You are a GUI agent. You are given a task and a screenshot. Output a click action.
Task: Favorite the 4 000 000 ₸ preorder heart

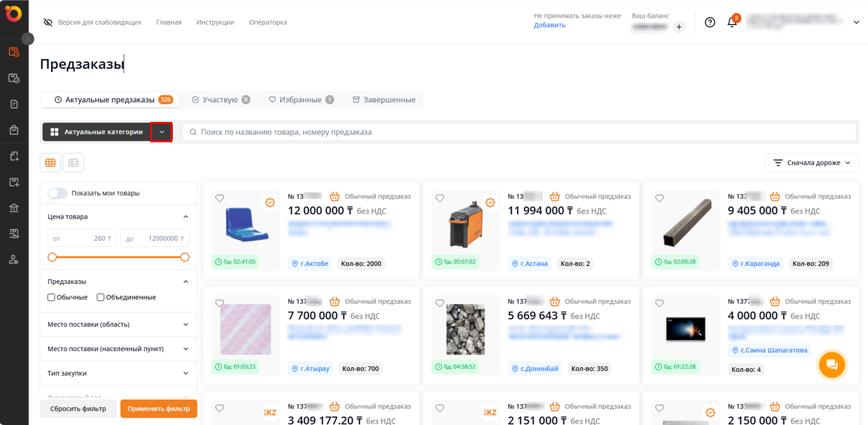click(659, 303)
